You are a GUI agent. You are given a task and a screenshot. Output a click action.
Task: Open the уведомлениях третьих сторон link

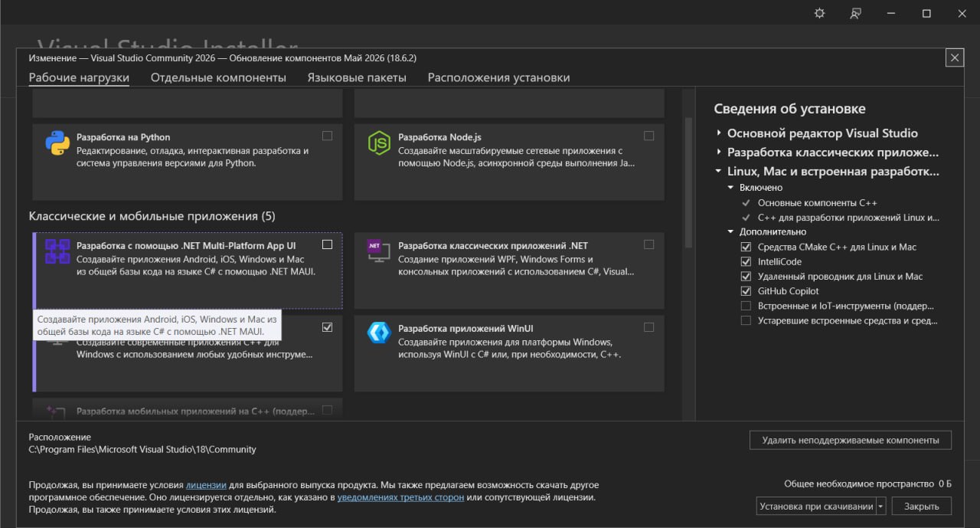[400, 497]
